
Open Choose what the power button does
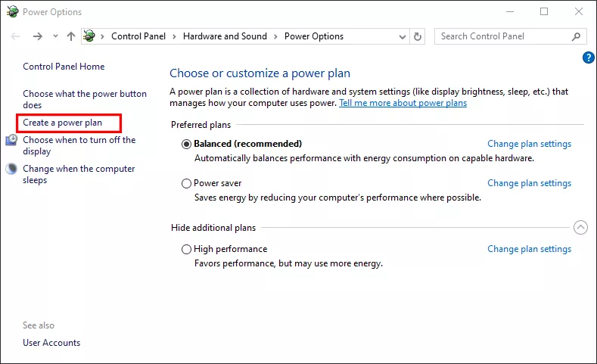pyautogui.click(x=85, y=99)
